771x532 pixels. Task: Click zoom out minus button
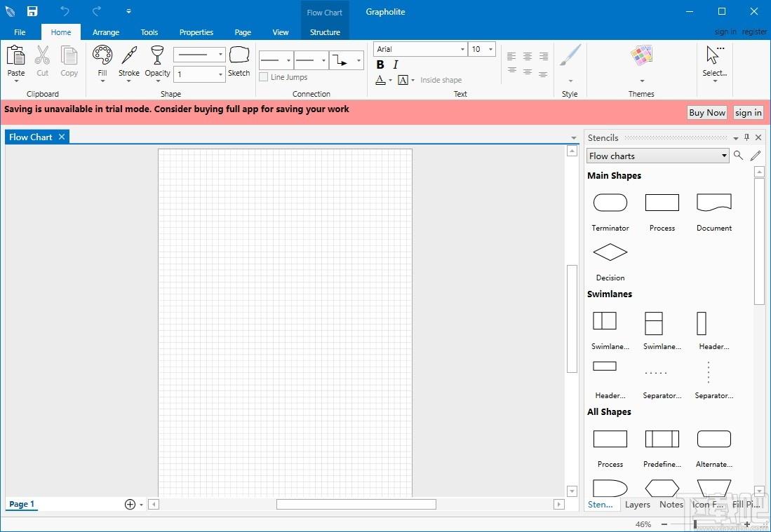[664, 524]
